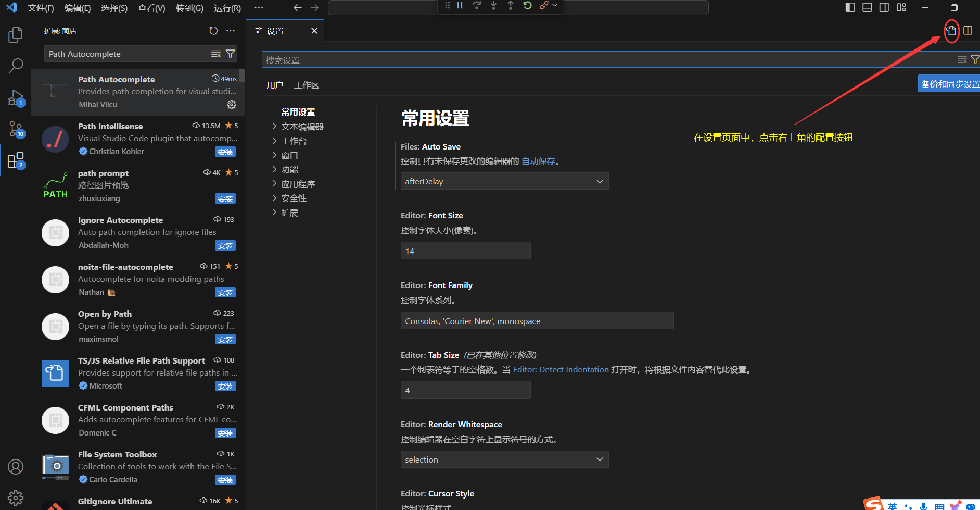The image size is (980, 510).
Task: Open the Manage gear in activity bar
Action: [16, 498]
